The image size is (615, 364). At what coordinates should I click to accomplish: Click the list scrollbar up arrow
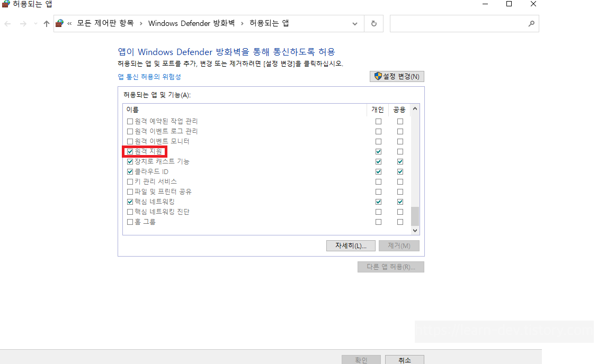415,108
